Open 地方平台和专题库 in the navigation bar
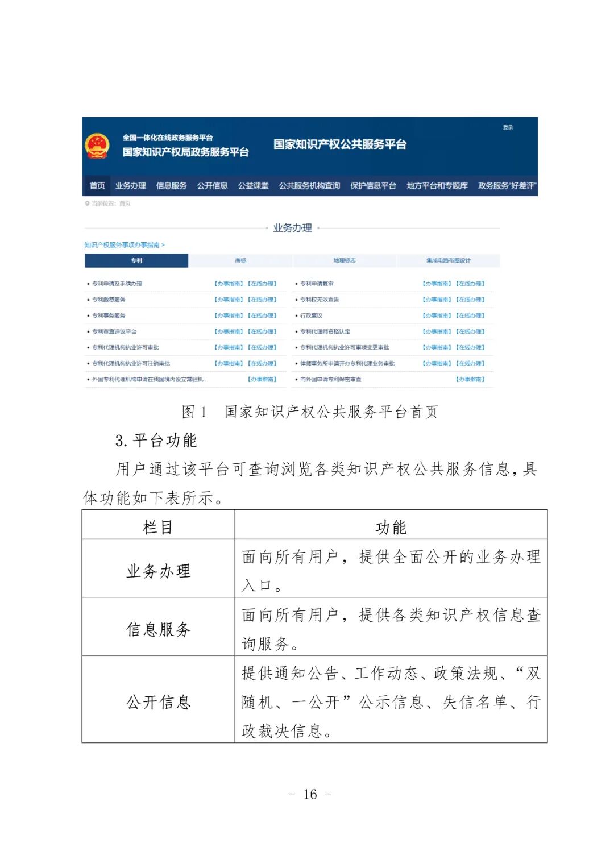Image resolution: width=614 pixels, height=868 pixels. pos(438,185)
